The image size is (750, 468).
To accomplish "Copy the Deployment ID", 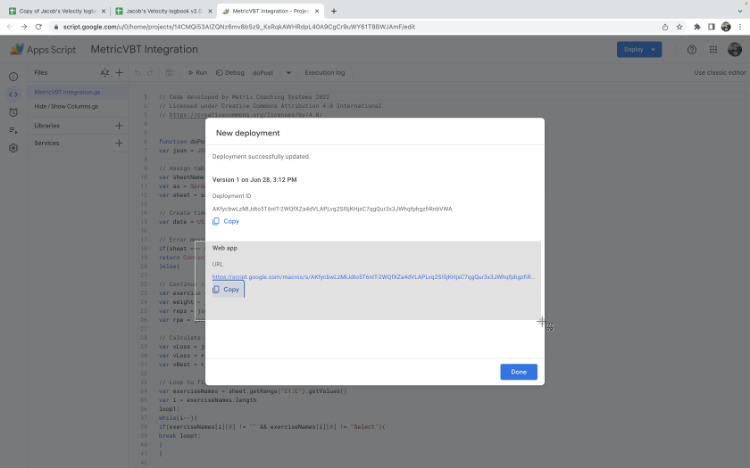I will pos(226,221).
